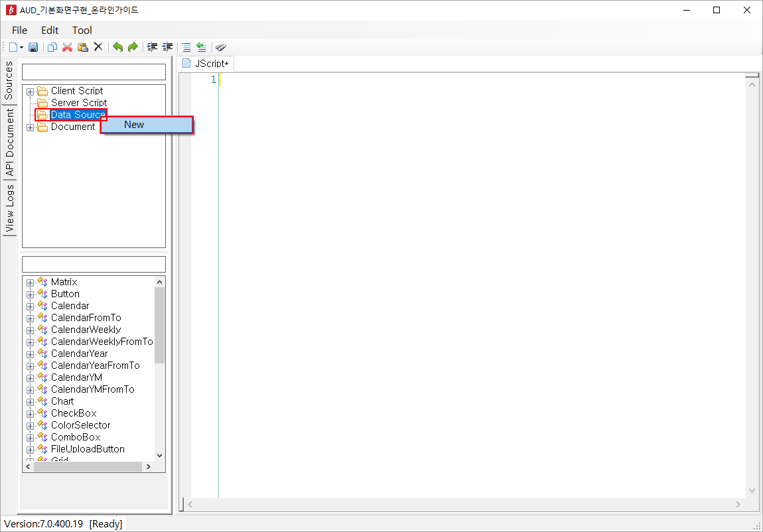763x532 pixels.
Task: Click the Uncomment lines green arrow icon
Action: click(202, 47)
